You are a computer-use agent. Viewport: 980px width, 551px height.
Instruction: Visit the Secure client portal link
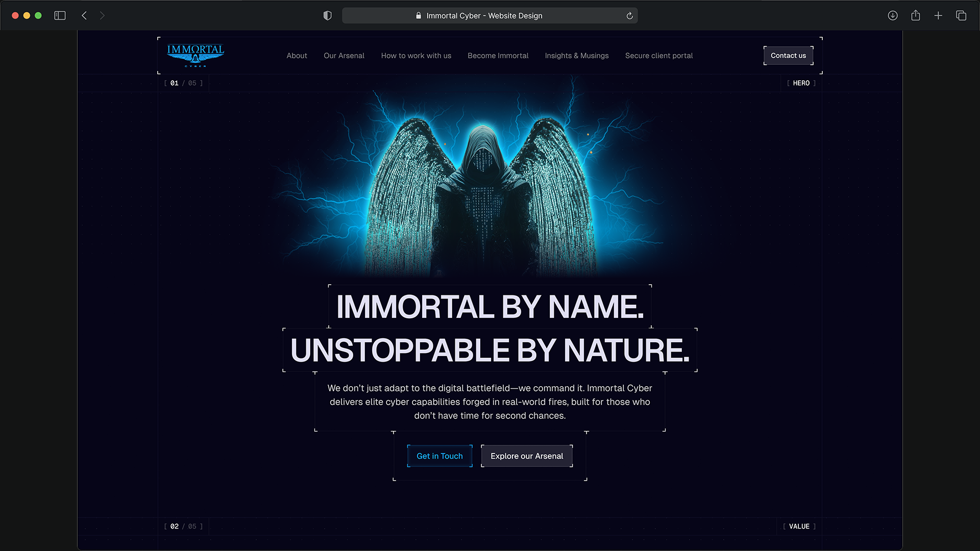click(658, 56)
